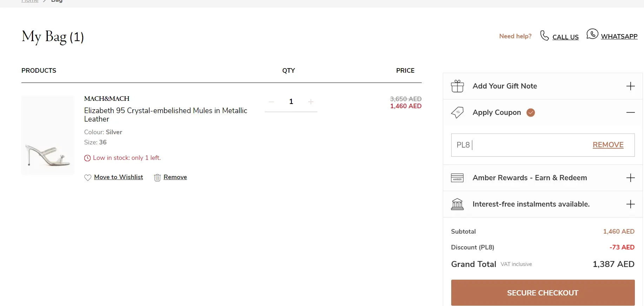Click the struck-through 3,650 AED price
Viewport: 644px width, 306px height.
pyautogui.click(x=406, y=99)
